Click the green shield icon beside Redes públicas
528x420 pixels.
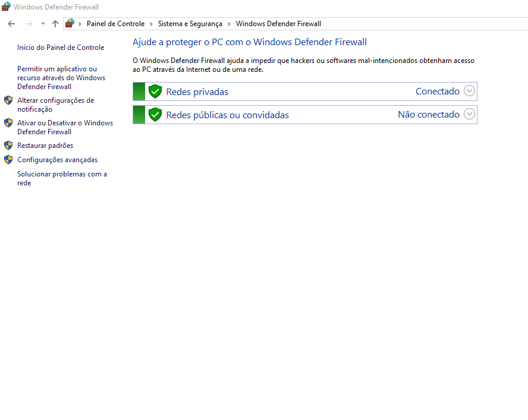tap(155, 115)
